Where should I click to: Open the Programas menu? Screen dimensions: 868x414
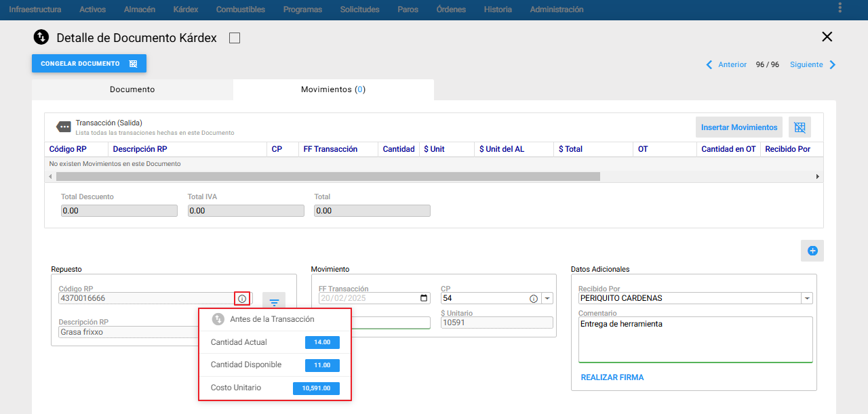[x=302, y=9]
